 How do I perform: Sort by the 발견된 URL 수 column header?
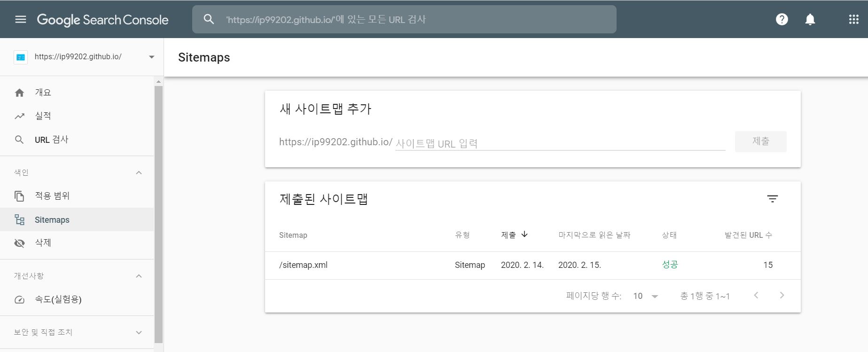tap(748, 235)
